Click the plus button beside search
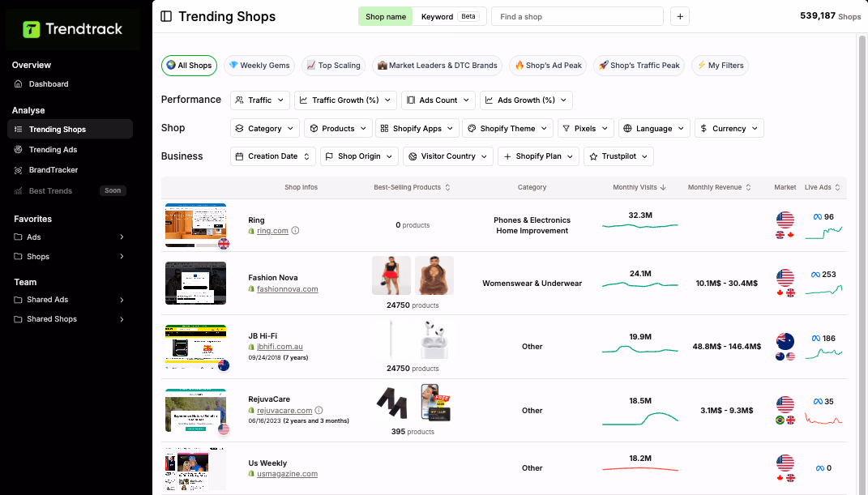868x495 pixels. (x=680, y=16)
